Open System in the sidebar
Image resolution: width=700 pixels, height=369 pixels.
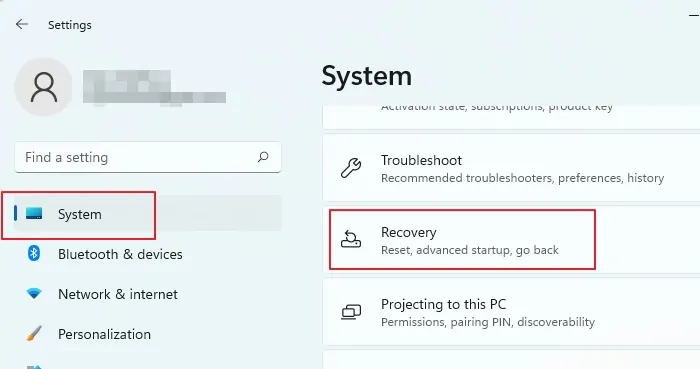coord(148,213)
